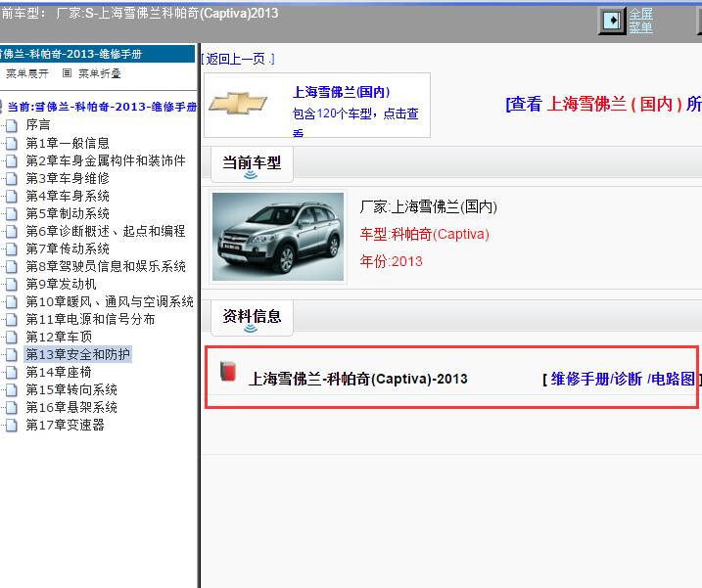Click 菜单折叠 to collapse menu

pyautogui.click(x=100, y=73)
